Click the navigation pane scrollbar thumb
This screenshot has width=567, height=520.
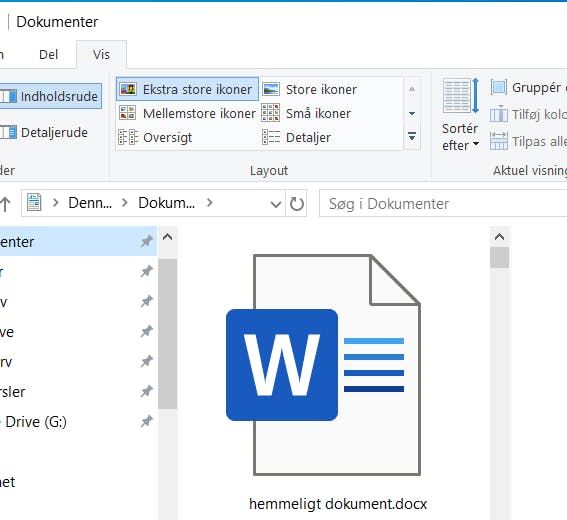tap(167, 334)
